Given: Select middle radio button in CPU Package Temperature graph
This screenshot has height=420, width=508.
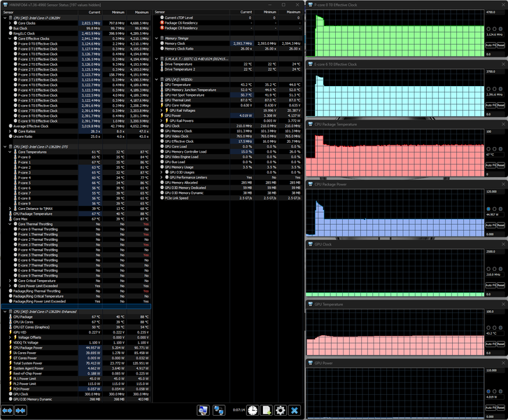Looking at the screenshot, I should point(495,149).
